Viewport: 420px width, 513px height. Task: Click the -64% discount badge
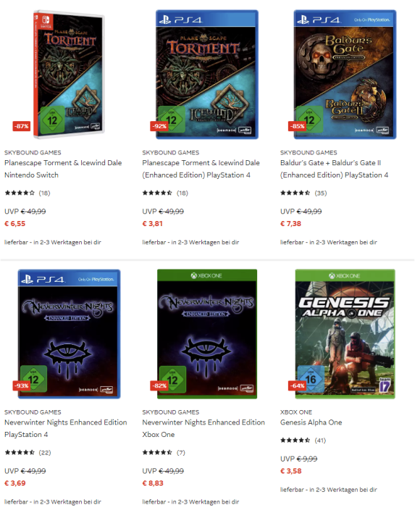click(298, 385)
